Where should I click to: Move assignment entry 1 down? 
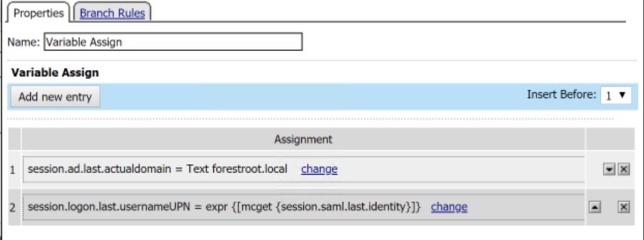(609, 170)
